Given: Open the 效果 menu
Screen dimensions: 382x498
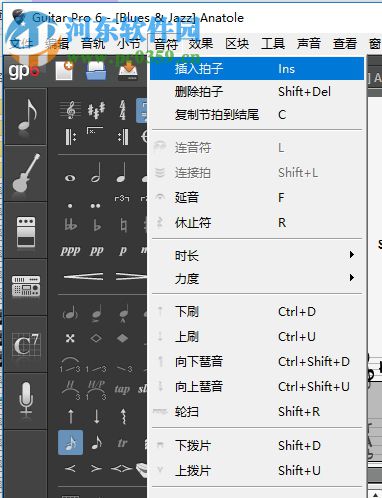Looking at the screenshot, I should (x=201, y=44).
